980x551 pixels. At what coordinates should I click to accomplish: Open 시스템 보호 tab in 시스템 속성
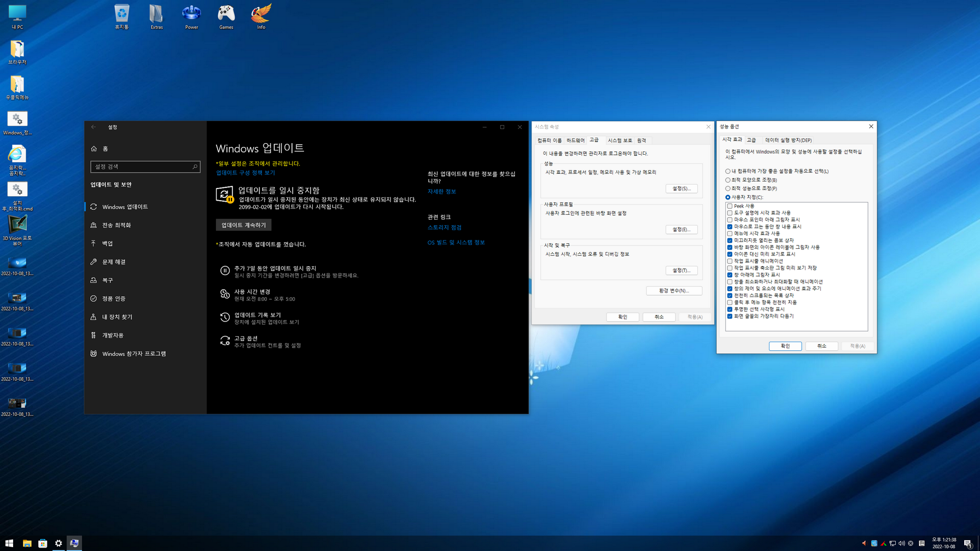tap(620, 140)
